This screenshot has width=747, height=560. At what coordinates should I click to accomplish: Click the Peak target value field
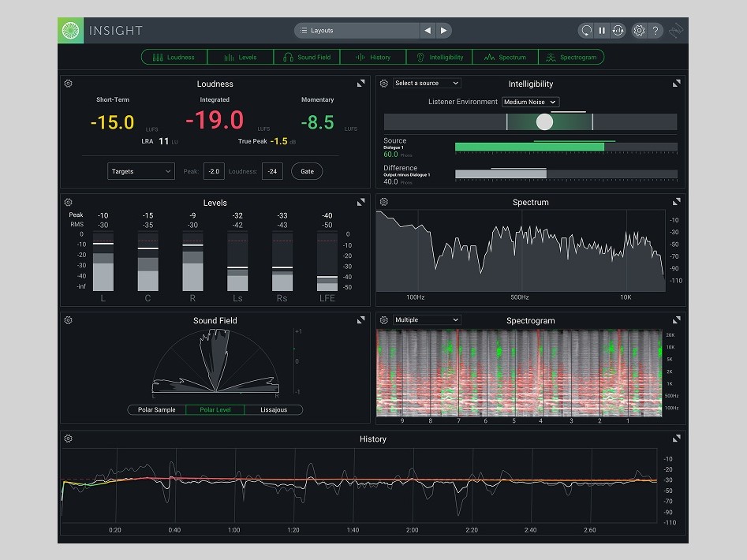(213, 171)
